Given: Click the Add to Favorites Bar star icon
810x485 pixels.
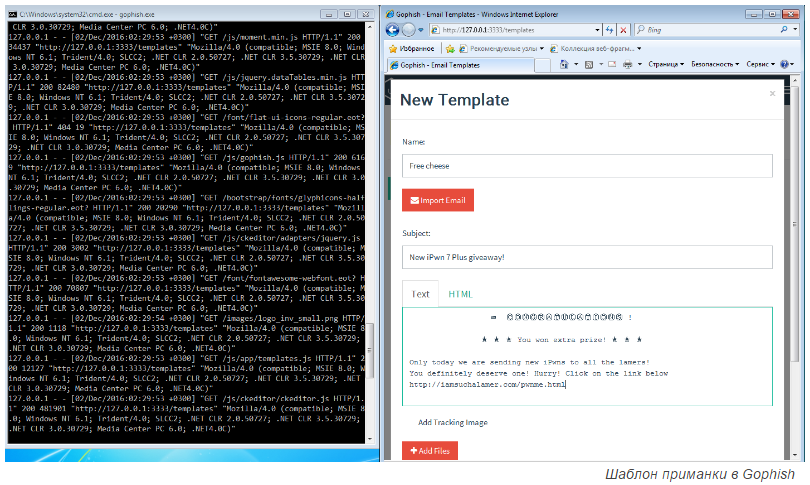Looking at the screenshot, I should click(450, 49).
